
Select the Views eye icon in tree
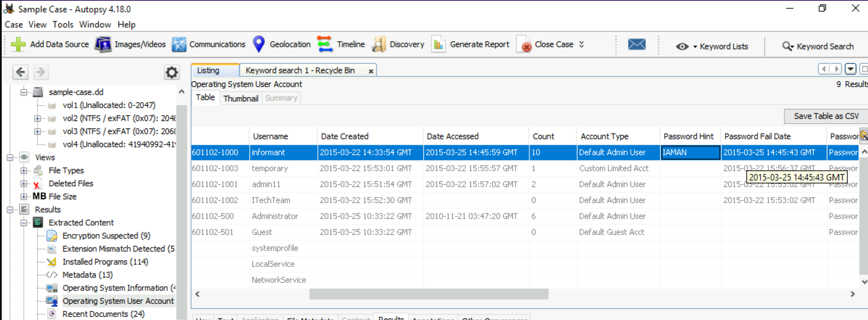click(x=24, y=157)
